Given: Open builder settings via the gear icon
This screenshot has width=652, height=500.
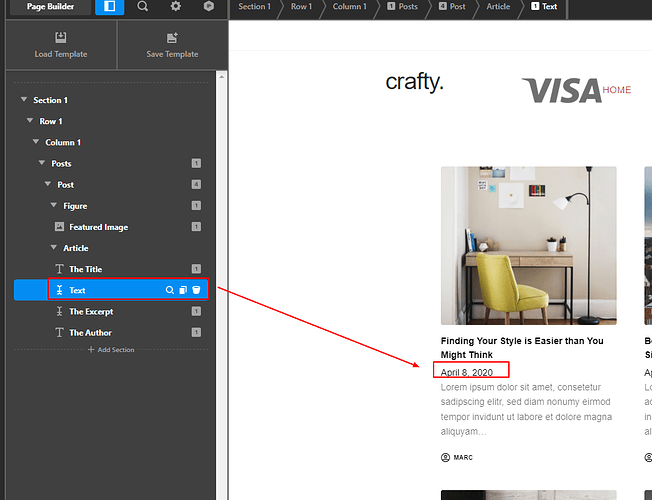Looking at the screenshot, I should coord(176,7).
